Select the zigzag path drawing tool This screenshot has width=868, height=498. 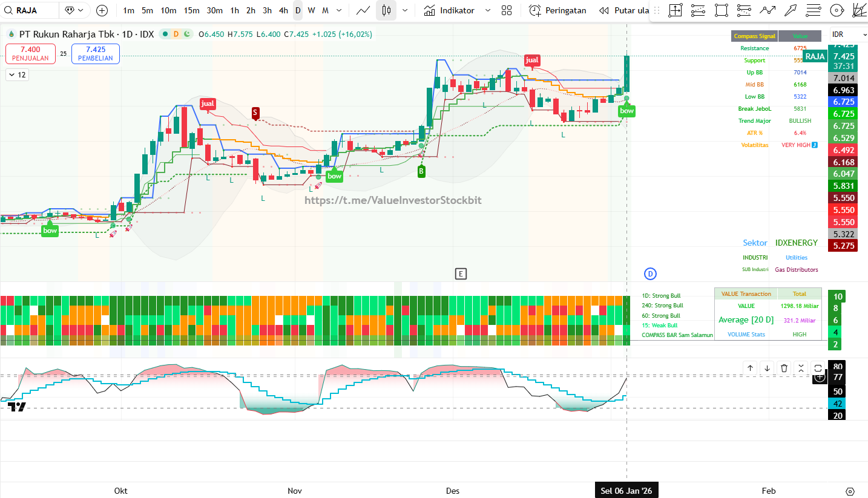[x=768, y=10]
